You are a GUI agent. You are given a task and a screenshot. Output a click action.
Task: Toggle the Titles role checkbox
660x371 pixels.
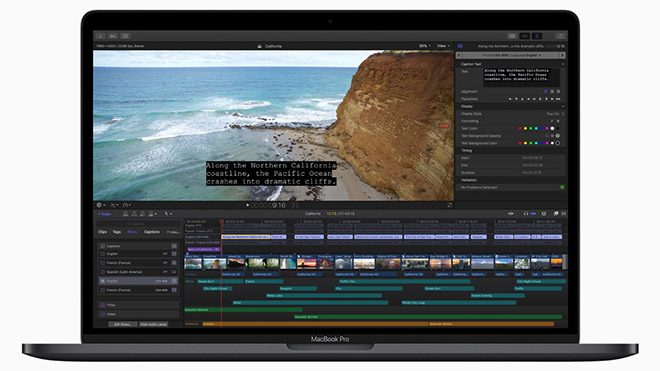[x=102, y=305]
